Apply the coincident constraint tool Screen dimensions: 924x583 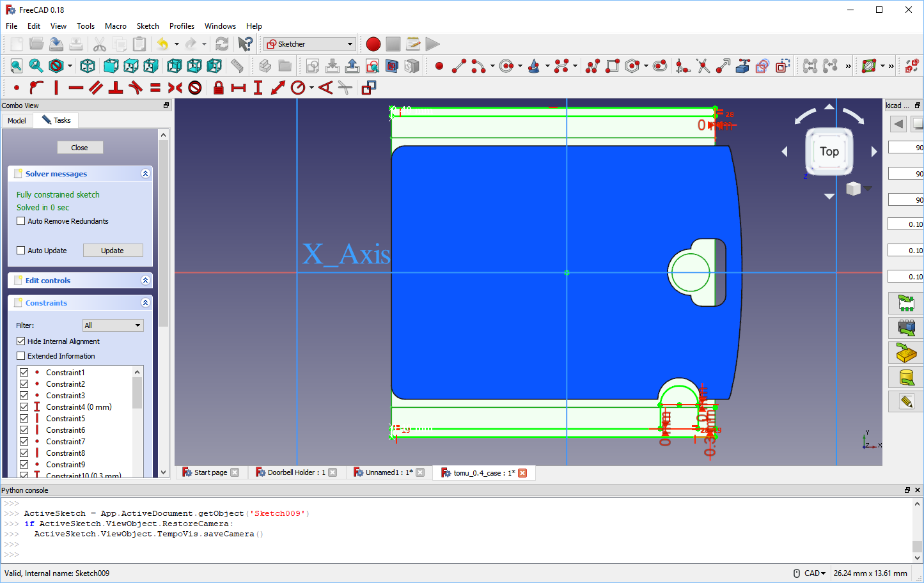tap(16, 88)
